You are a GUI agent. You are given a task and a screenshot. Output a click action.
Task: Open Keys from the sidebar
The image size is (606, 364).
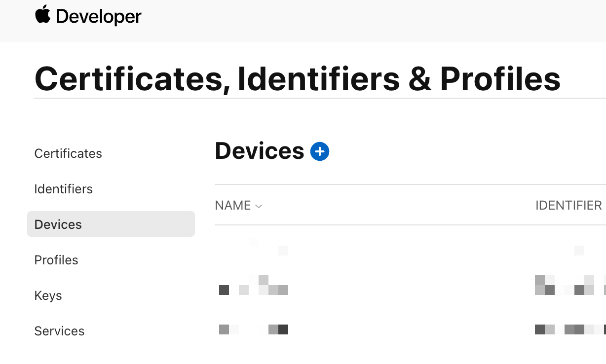pos(48,295)
